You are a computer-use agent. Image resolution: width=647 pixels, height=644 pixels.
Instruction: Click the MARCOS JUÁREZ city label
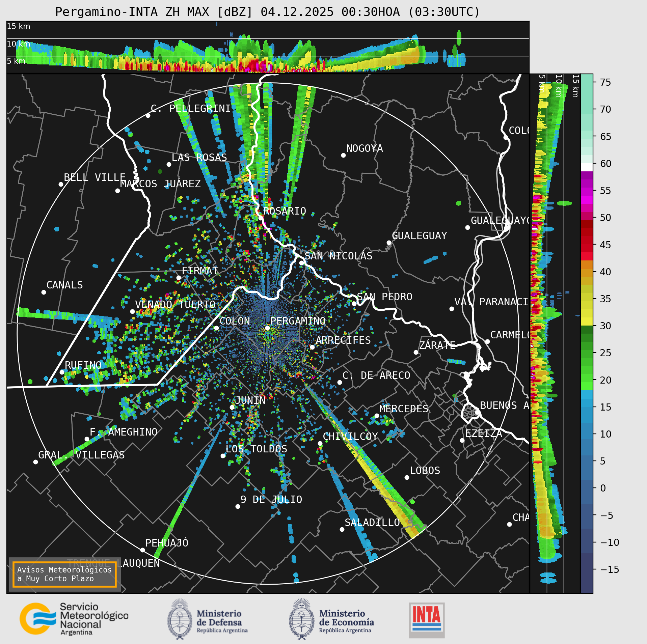pos(160,184)
